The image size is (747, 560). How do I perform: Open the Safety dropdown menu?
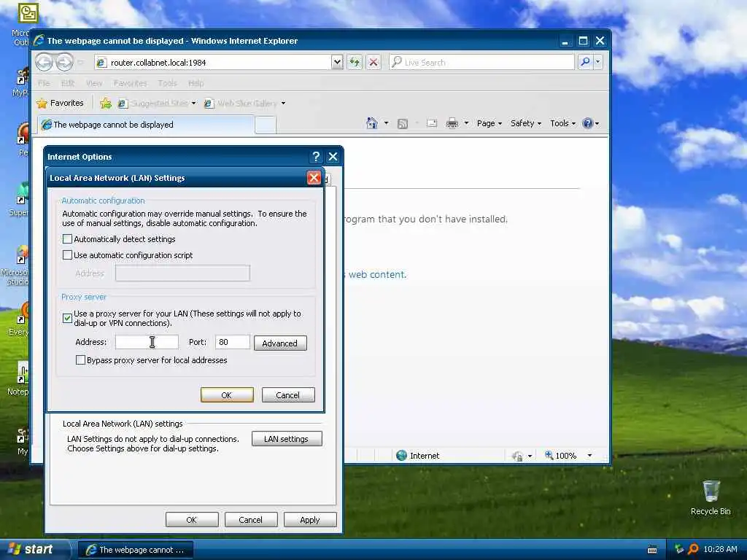click(x=526, y=123)
